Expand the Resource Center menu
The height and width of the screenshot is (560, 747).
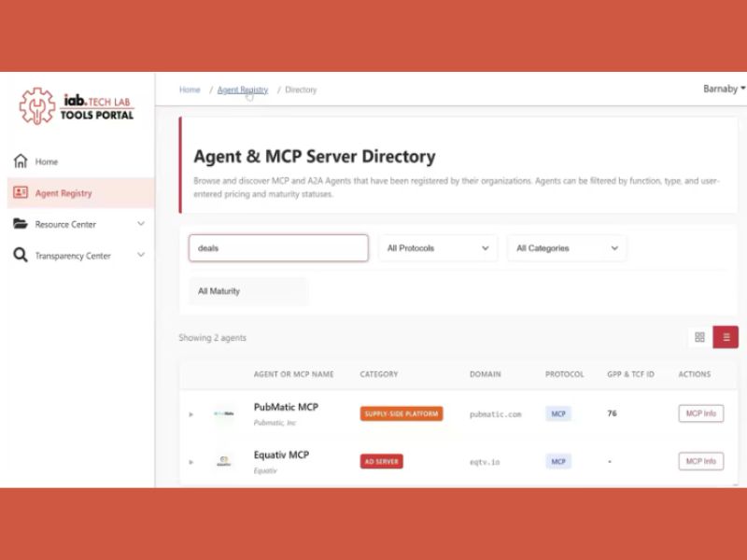point(141,224)
